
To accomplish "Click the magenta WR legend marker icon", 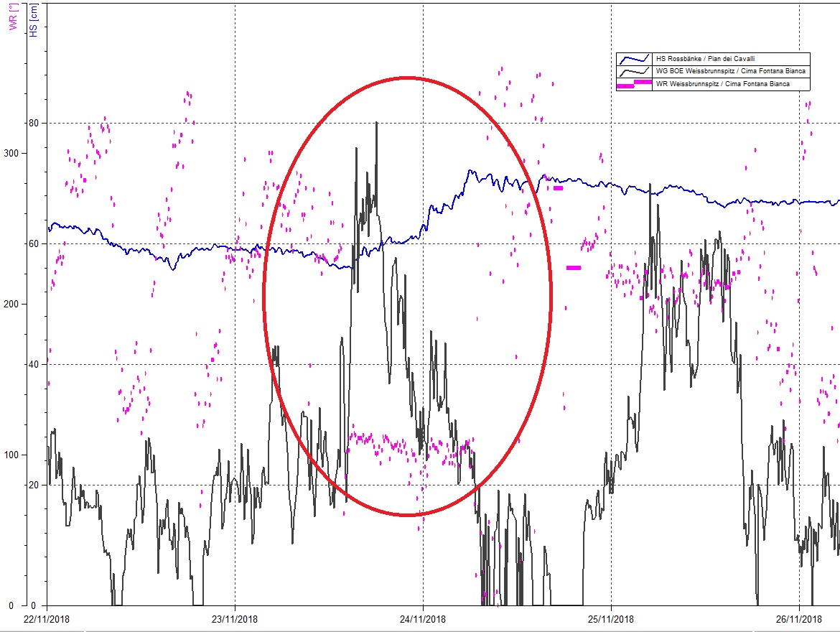I will pyautogui.click(x=634, y=84).
